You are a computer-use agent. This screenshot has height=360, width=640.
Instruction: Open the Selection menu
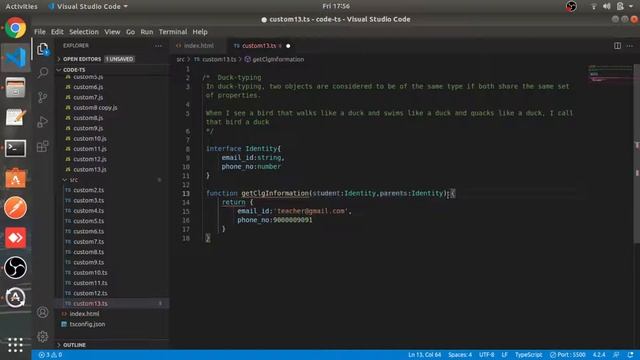[84, 32]
